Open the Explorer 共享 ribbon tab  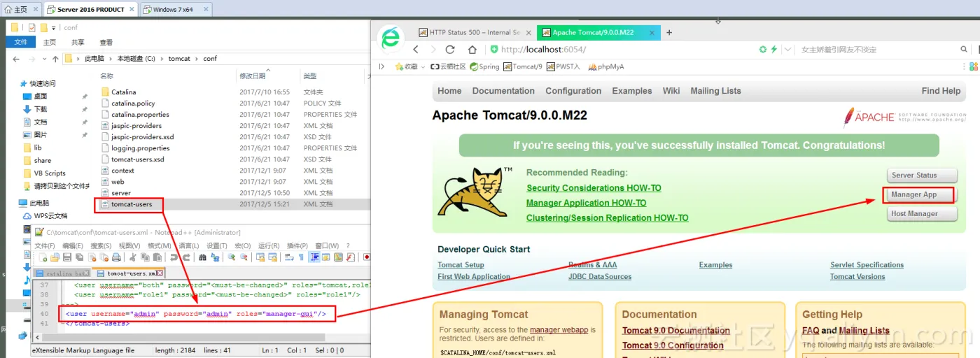78,42
